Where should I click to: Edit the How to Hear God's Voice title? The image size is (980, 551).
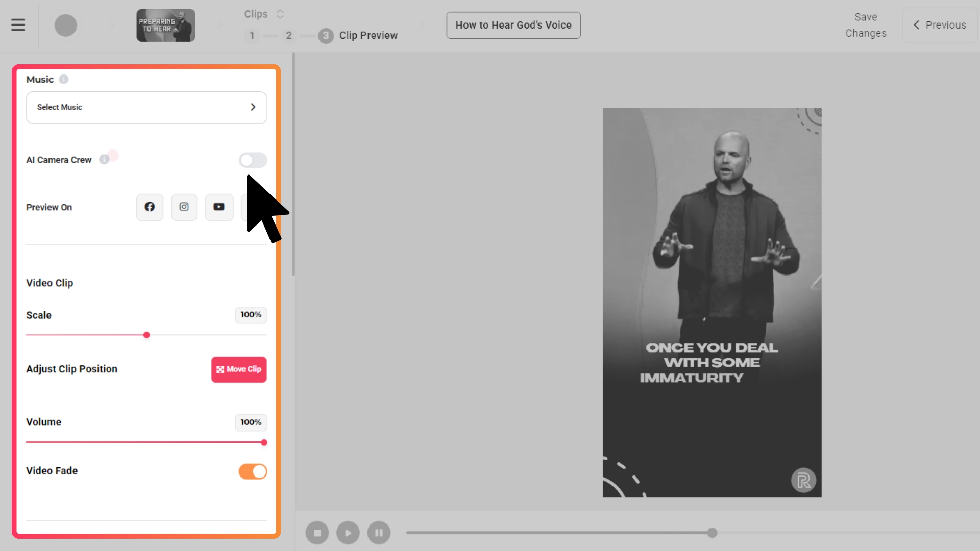tap(513, 25)
